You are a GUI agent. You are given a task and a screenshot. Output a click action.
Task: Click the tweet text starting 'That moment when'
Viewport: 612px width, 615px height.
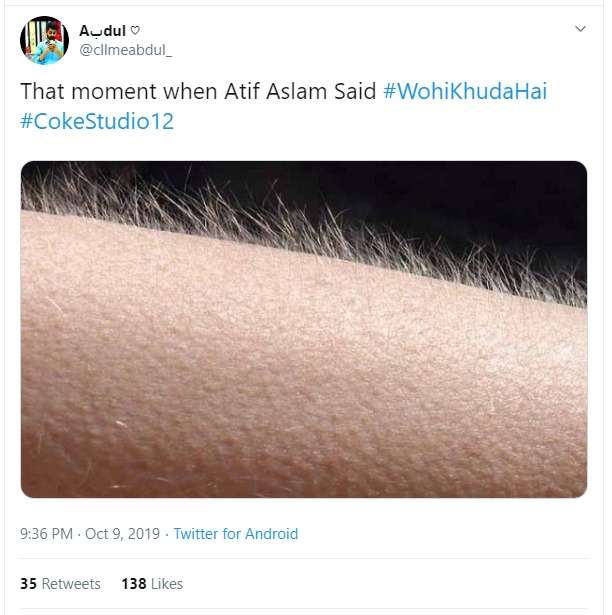coord(198,91)
